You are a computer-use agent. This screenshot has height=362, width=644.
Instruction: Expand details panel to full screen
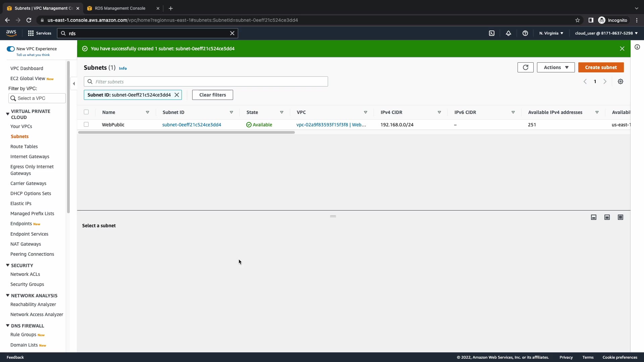[x=621, y=217]
